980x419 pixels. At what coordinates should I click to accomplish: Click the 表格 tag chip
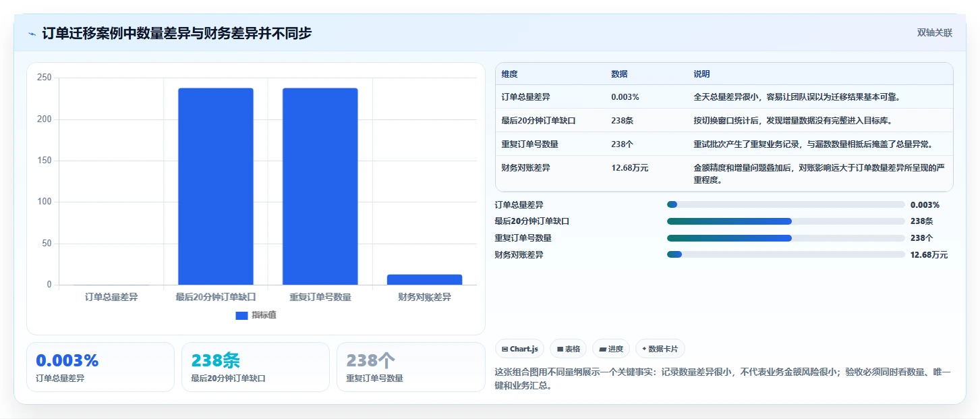tap(568, 349)
